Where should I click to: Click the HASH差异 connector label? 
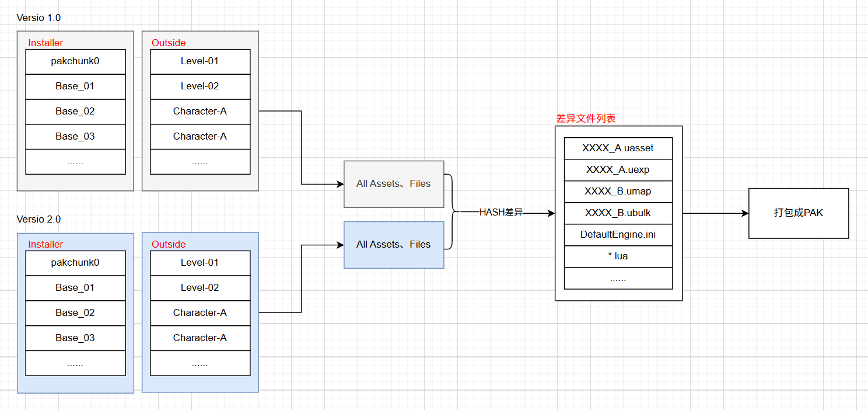coord(501,213)
